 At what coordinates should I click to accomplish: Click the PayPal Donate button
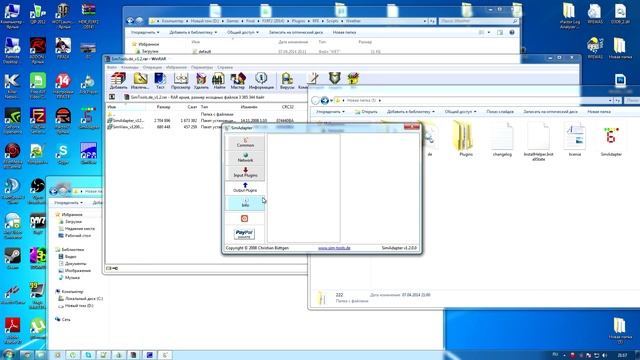coord(244,234)
